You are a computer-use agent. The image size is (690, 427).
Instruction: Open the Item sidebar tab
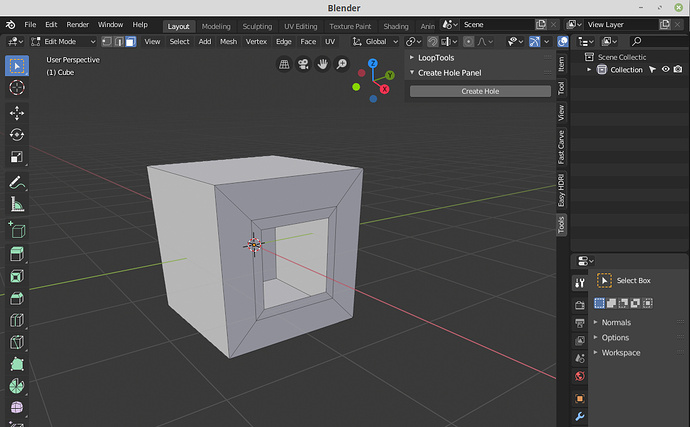pos(561,64)
